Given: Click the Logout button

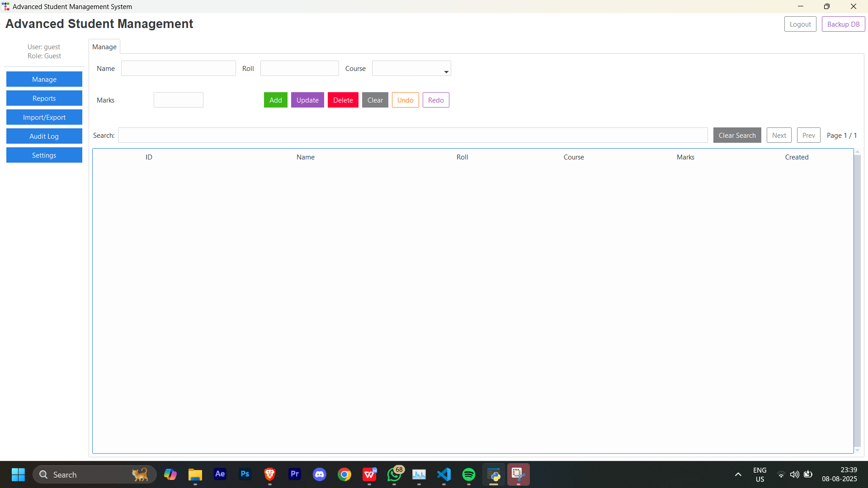Looking at the screenshot, I should (800, 24).
